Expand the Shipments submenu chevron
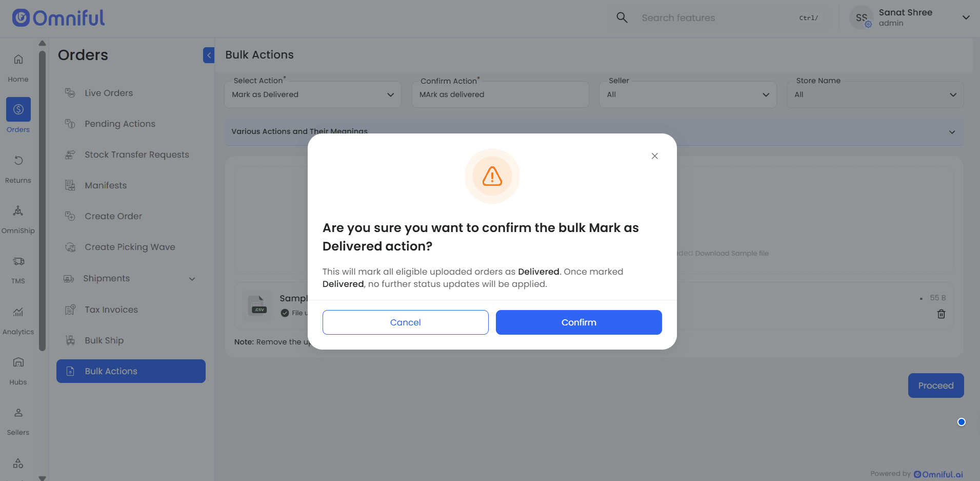This screenshot has width=980, height=481. 192,279
